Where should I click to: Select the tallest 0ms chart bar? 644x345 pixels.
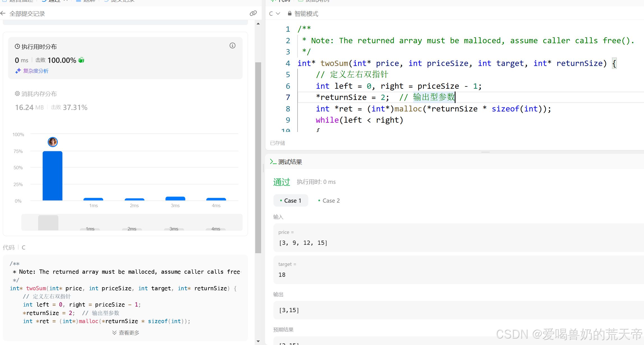tap(52, 176)
